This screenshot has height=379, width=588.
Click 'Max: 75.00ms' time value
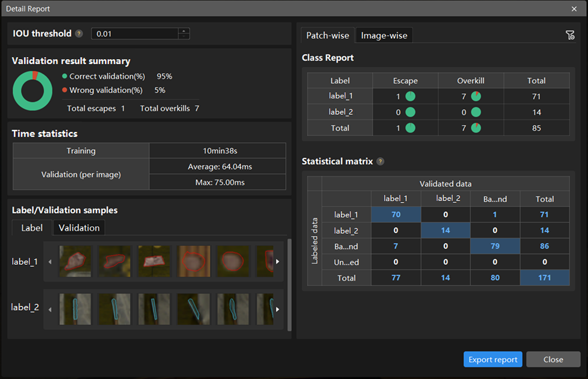pos(220,182)
